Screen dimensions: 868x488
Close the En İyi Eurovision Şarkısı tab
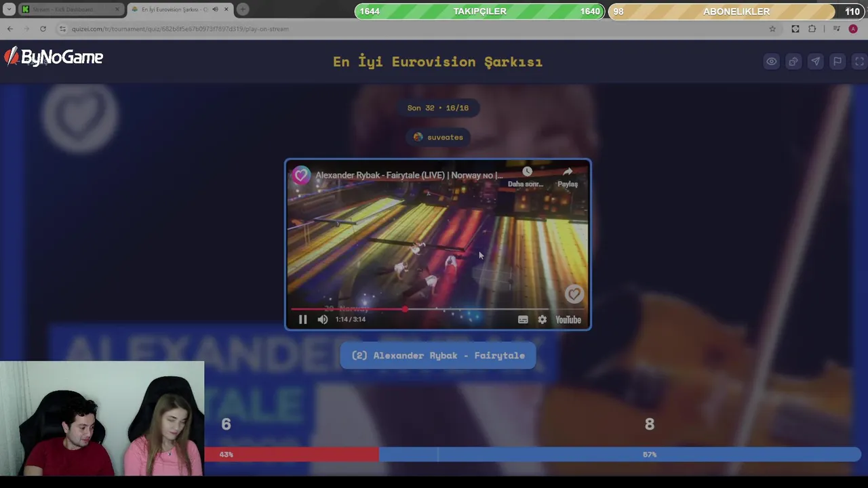(x=226, y=9)
